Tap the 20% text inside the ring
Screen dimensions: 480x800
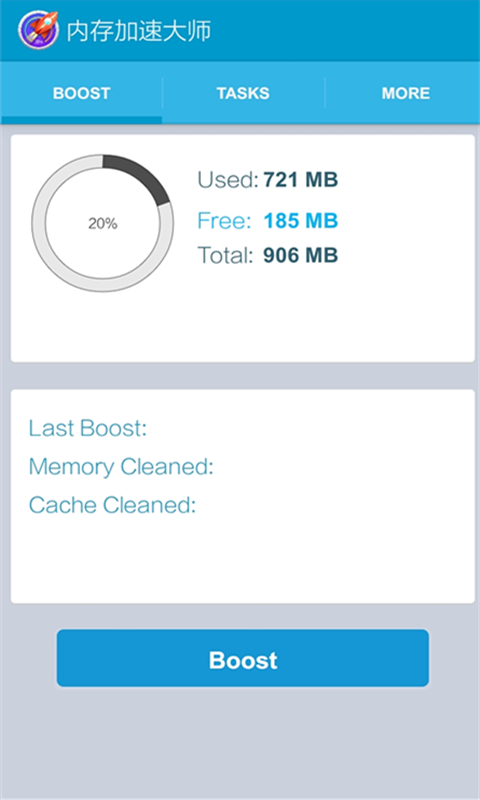click(103, 223)
